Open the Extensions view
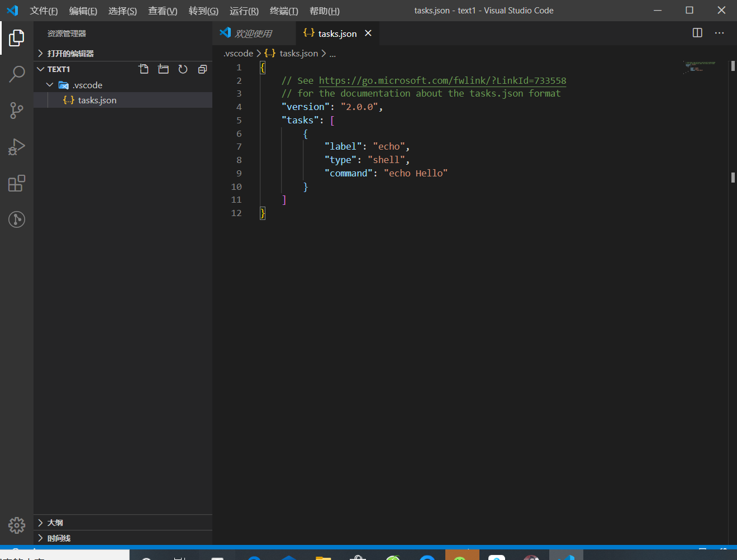 (16, 183)
